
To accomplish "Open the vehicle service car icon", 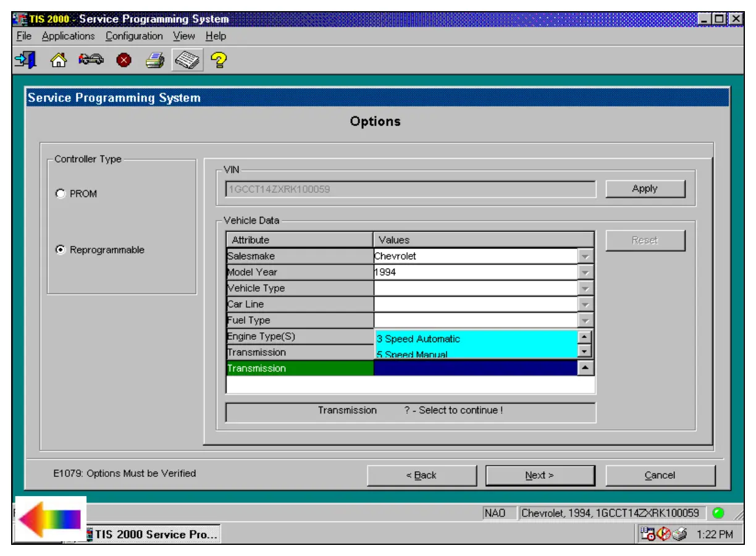I will coord(91,60).
